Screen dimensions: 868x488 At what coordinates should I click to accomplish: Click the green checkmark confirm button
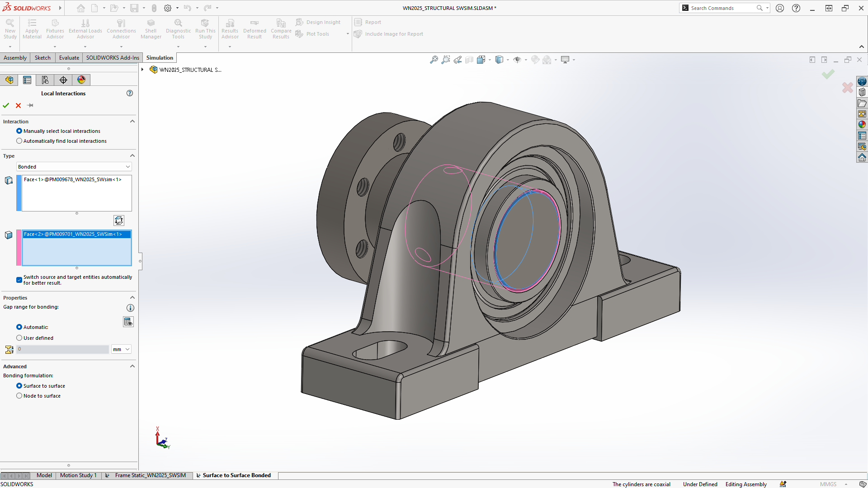coord(6,105)
